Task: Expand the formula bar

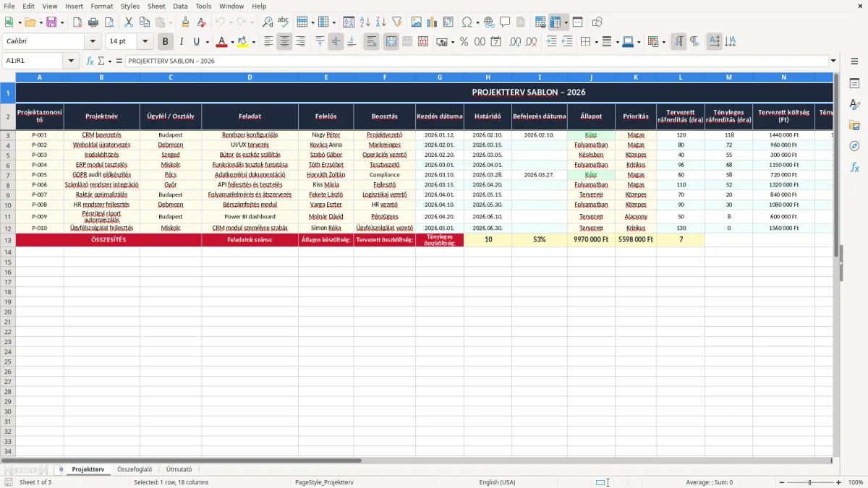Action: point(833,61)
